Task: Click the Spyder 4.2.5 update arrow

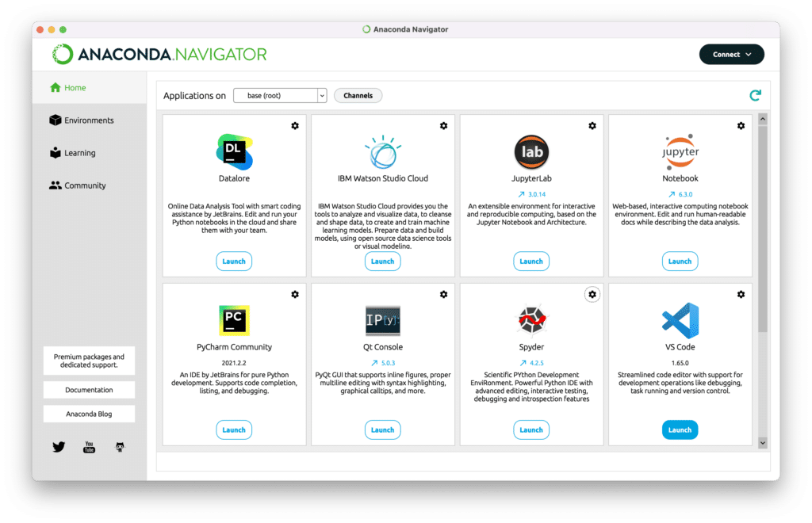Action: coord(523,363)
